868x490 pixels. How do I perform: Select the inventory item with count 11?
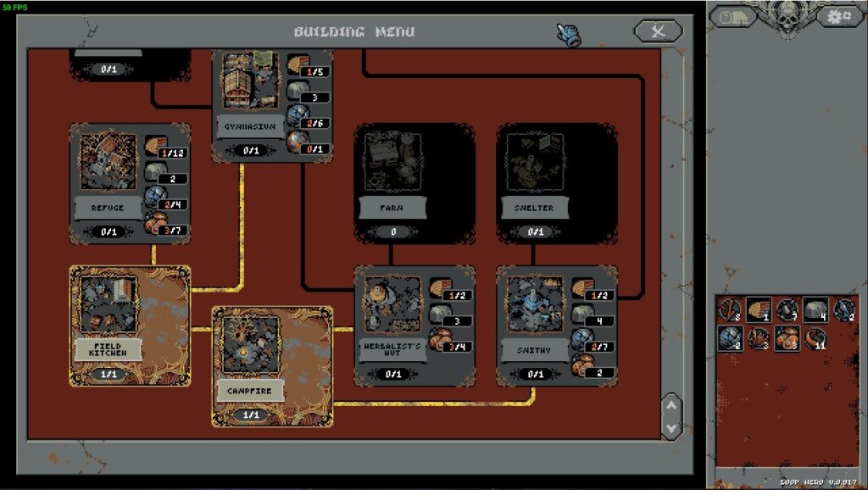coord(815,338)
